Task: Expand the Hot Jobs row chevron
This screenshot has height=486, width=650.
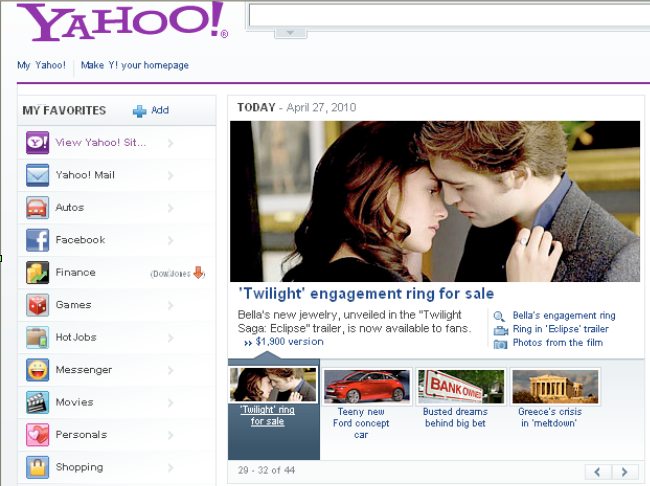Action: click(171, 338)
